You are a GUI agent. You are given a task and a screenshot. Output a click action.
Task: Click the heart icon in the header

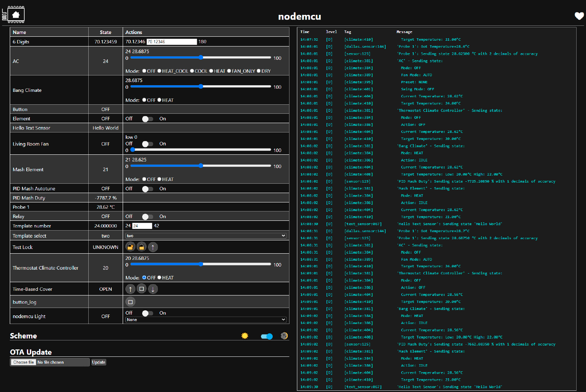coord(579,16)
